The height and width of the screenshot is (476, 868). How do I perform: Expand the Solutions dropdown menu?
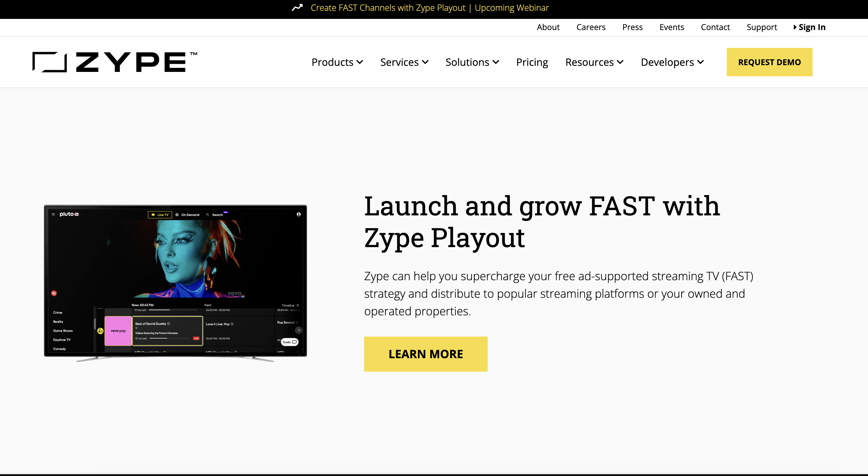(472, 62)
